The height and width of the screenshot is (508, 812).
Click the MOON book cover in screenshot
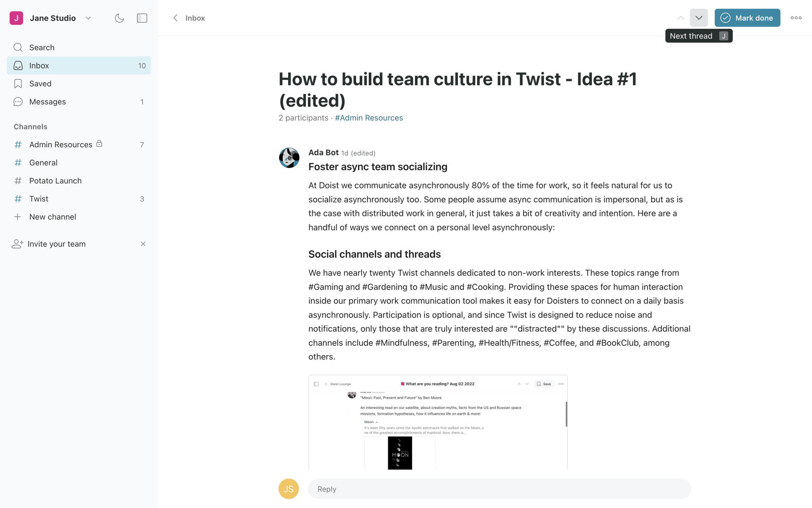pos(400,453)
